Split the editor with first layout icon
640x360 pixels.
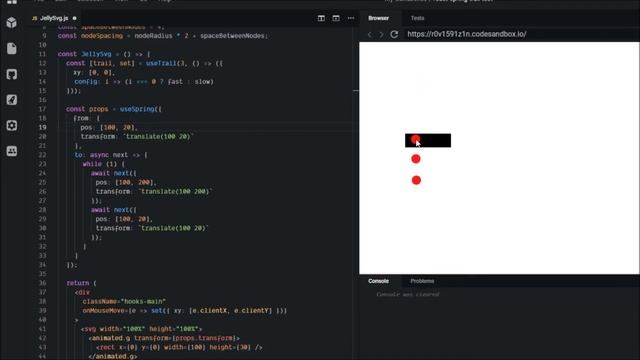pyautogui.click(x=321, y=18)
